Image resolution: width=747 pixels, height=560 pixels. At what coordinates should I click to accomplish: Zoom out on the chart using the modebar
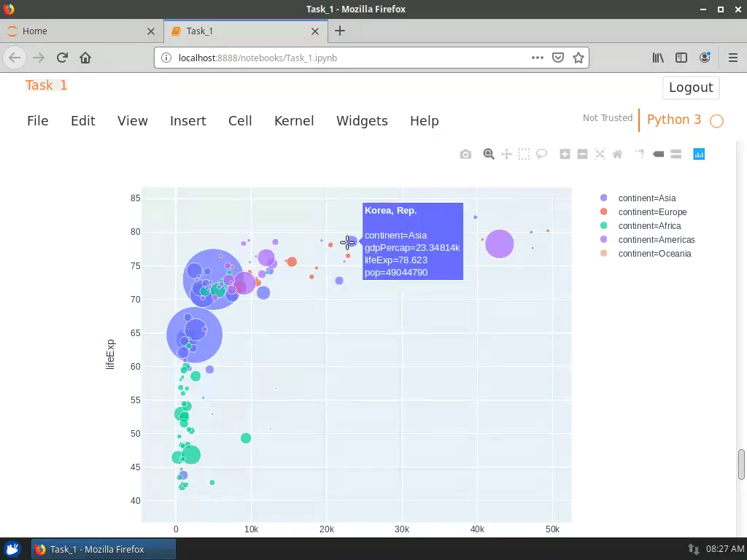[582, 154]
